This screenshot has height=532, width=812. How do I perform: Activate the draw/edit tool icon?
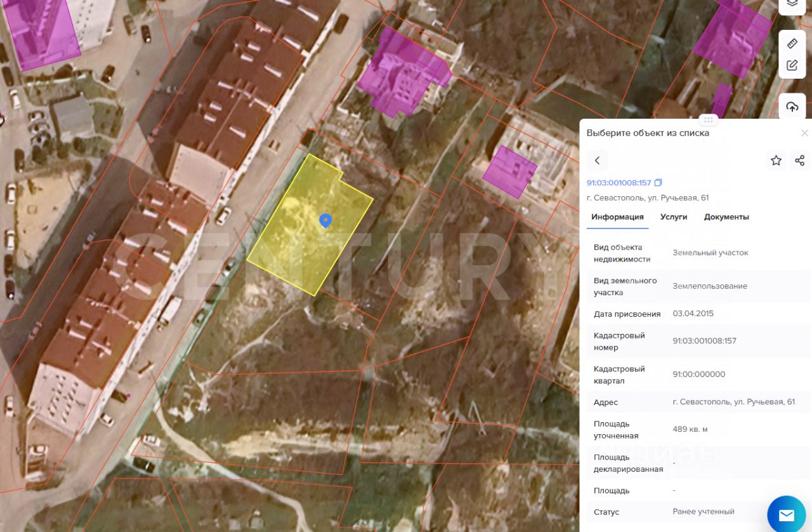click(x=792, y=65)
